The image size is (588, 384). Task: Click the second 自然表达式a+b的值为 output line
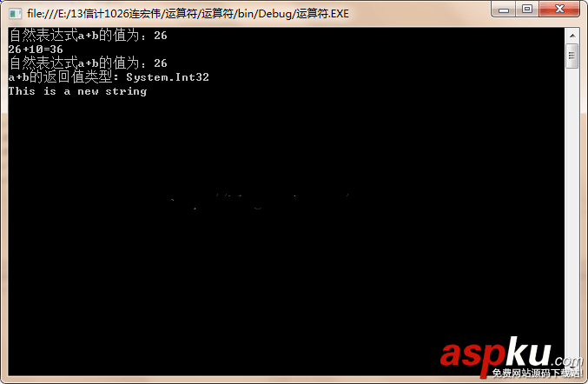(88, 63)
